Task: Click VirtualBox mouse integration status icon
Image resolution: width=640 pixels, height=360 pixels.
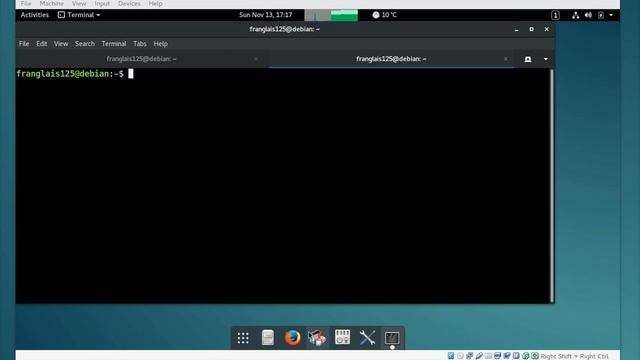Action: [x=526, y=356]
